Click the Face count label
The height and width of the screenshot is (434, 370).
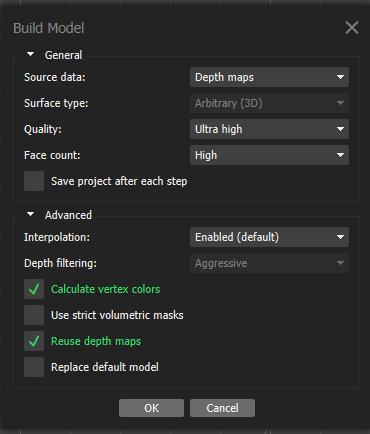[52, 155]
